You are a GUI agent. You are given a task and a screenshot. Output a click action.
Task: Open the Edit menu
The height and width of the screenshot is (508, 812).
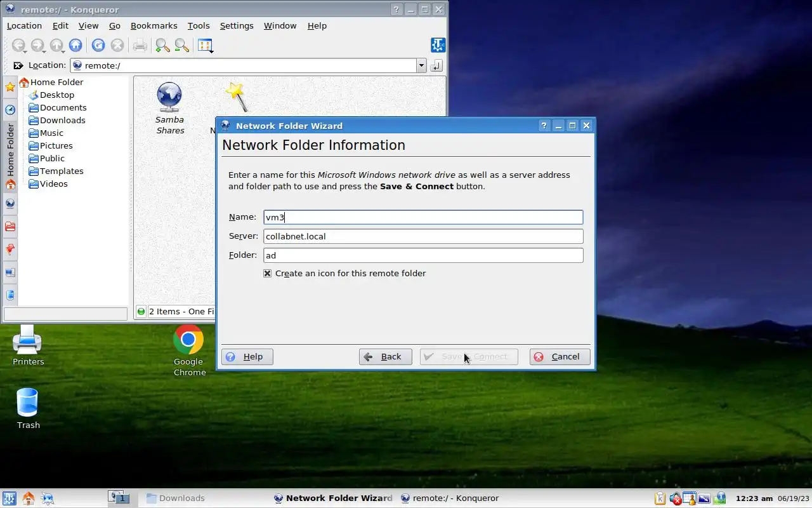coord(60,25)
